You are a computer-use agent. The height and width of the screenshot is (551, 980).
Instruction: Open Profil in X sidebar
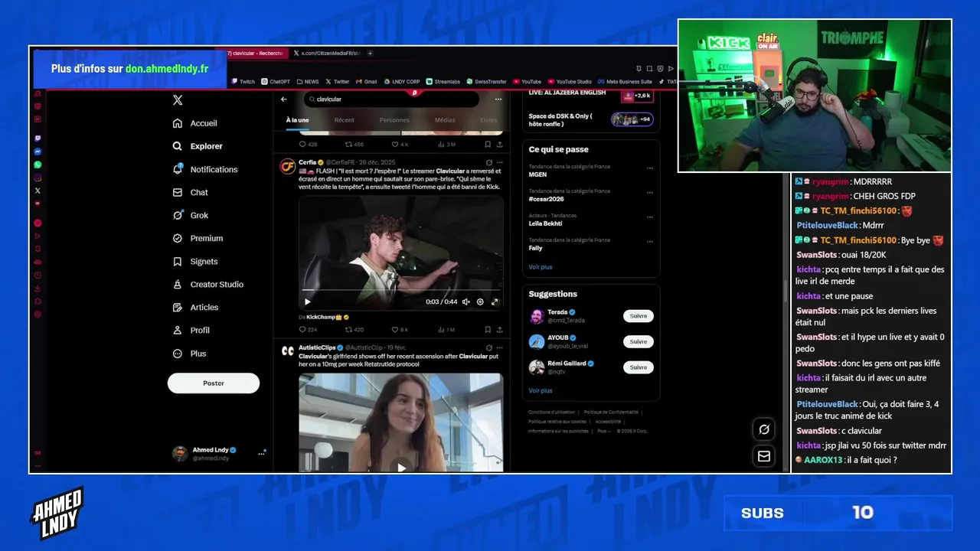pos(191,330)
